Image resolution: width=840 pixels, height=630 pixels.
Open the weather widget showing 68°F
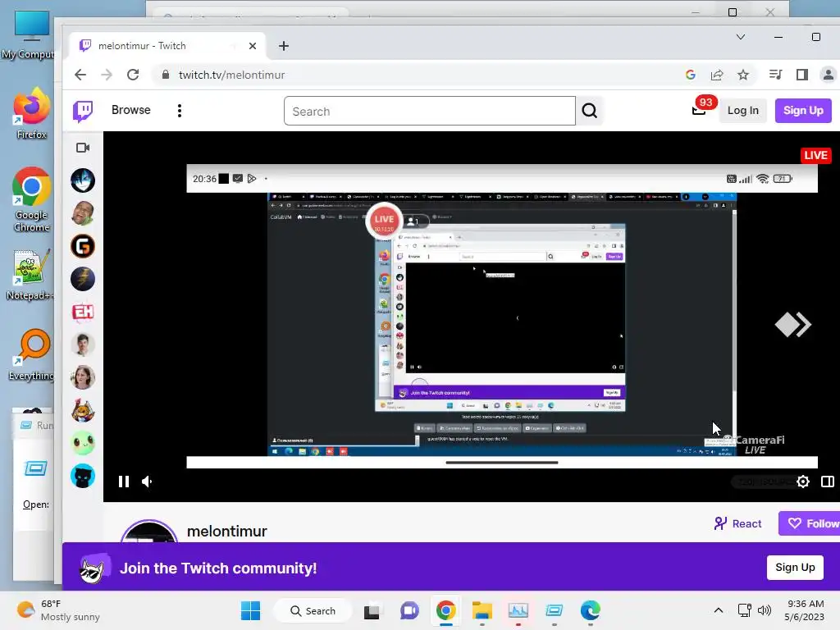(58, 610)
